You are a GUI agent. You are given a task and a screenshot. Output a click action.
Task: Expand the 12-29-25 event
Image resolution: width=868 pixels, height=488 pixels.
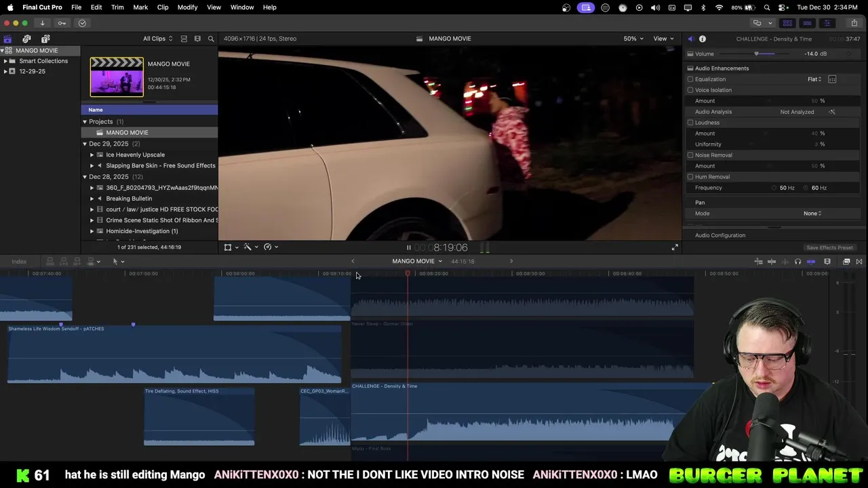(x=5, y=71)
